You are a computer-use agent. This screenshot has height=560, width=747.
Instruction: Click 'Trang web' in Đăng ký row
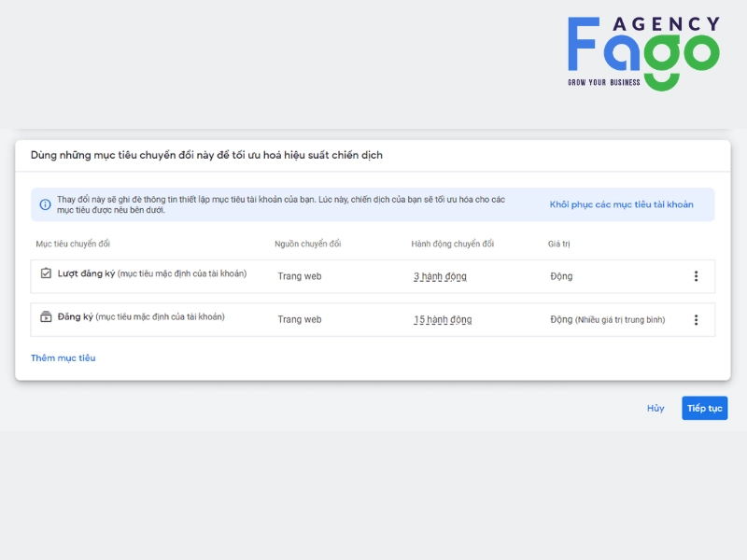300,319
